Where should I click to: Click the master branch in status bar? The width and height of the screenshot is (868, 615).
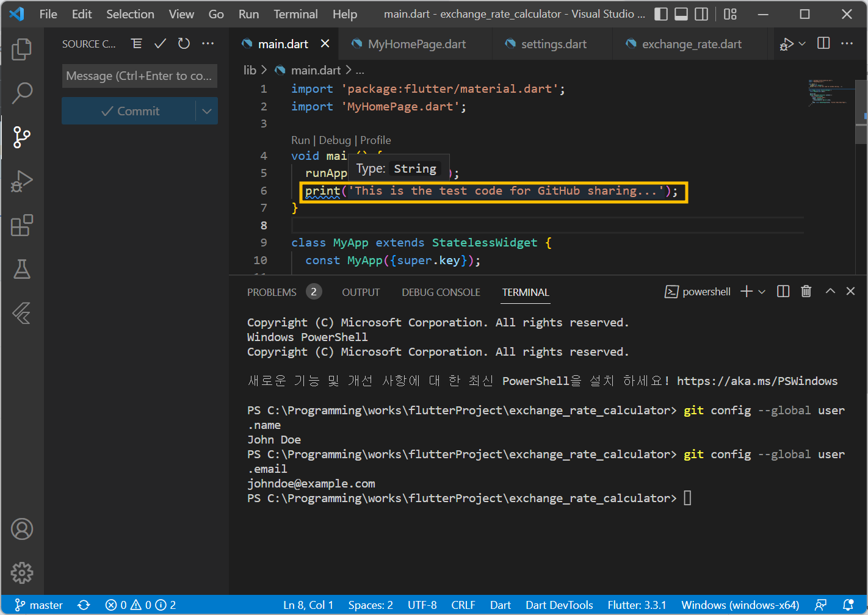point(39,605)
